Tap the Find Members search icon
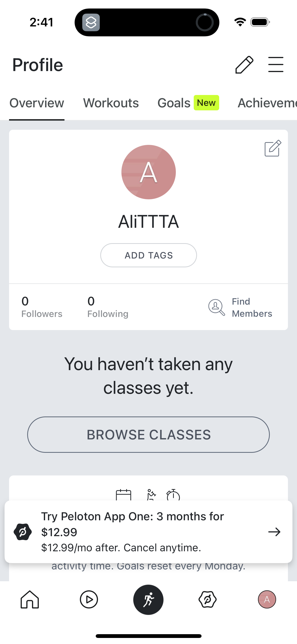This screenshot has width=297, height=644. (x=216, y=307)
